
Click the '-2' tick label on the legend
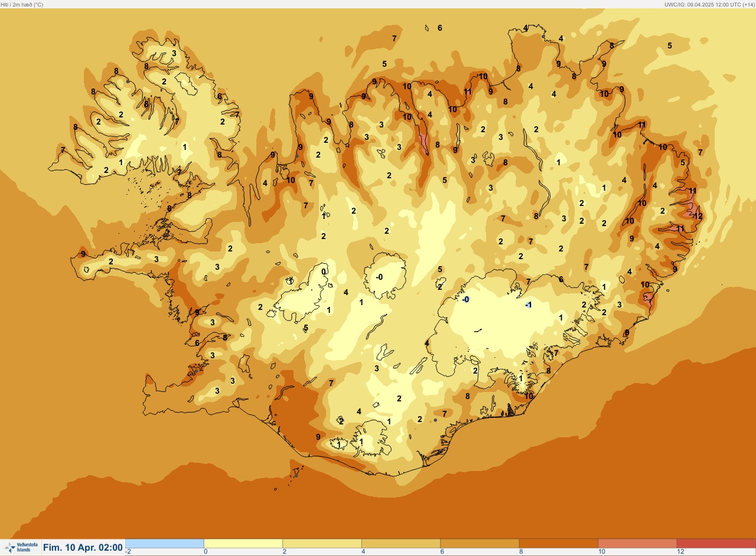[x=128, y=552]
